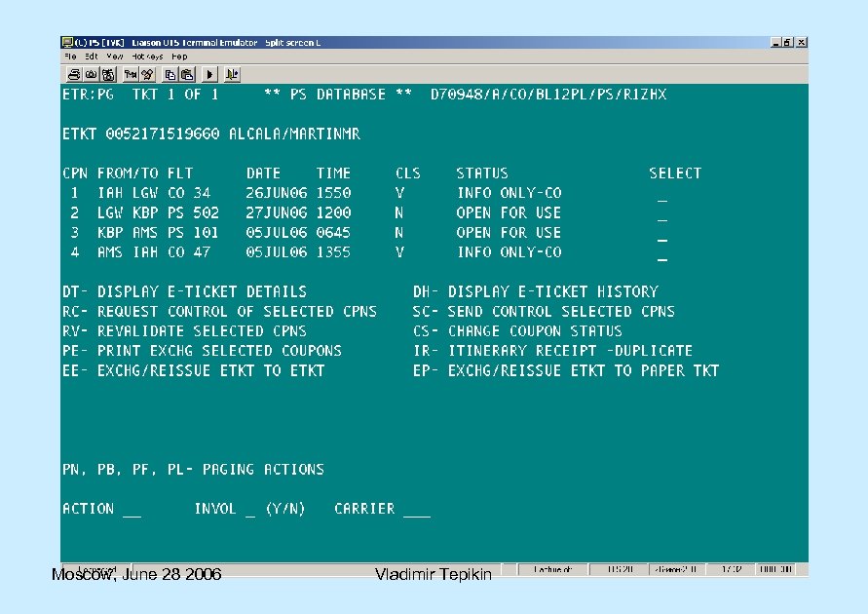Click the font settings toolbar icon
Screen dimensions: 868x614
tap(131, 74)
